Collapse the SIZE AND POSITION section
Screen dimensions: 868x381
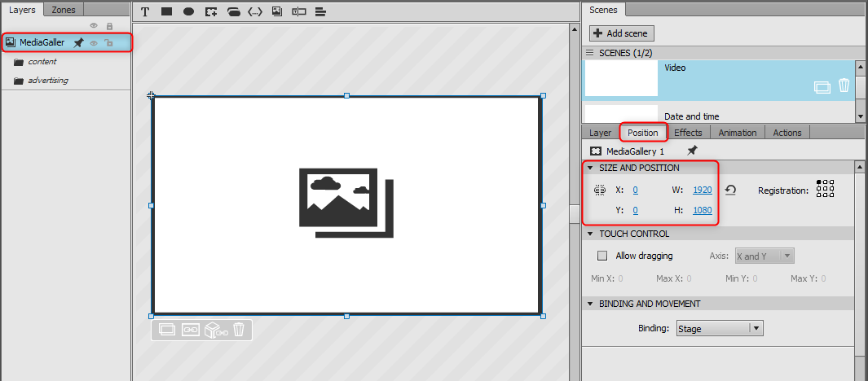pos(589,168)
